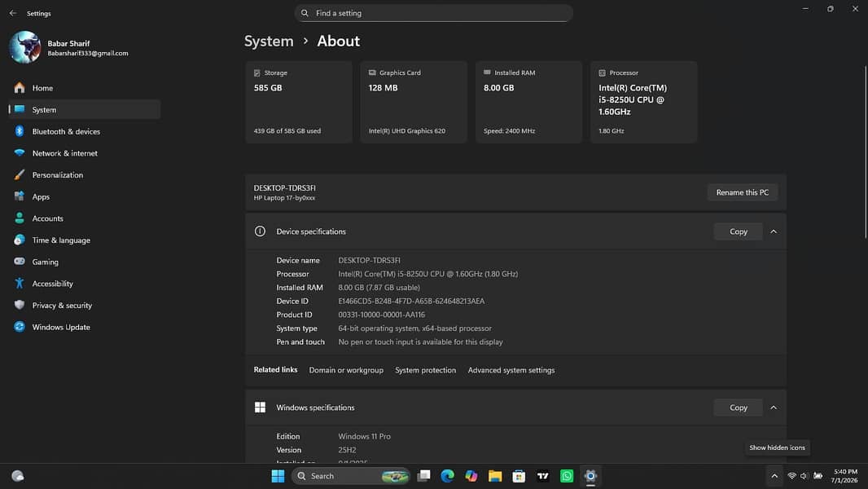868x489 pixels.
Task: Open the Storage 585 GB card
Action: 299,102
